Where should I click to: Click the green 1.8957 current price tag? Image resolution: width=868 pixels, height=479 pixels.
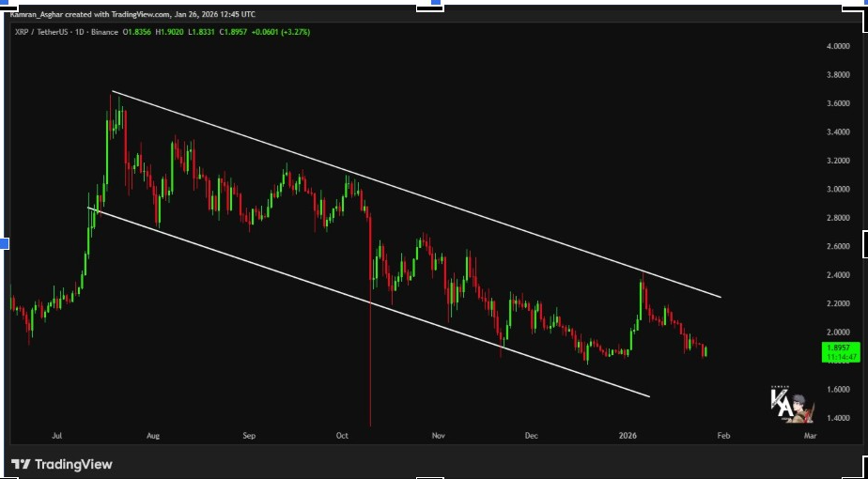(x=841, y=353)
